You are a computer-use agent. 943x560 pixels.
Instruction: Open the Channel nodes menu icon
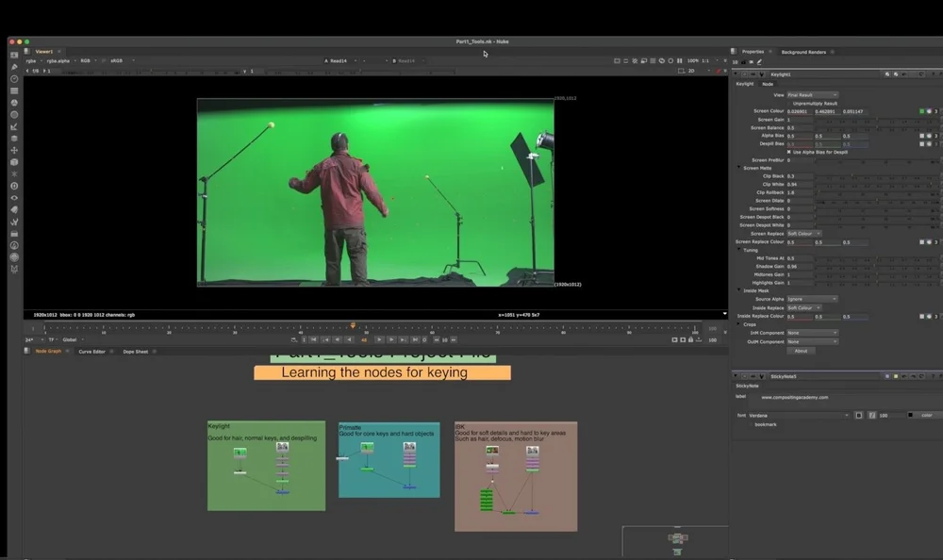pos(14,91)
